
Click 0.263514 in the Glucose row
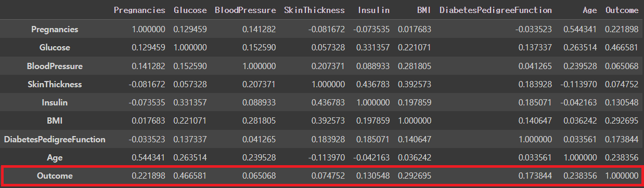click(581, 48)
